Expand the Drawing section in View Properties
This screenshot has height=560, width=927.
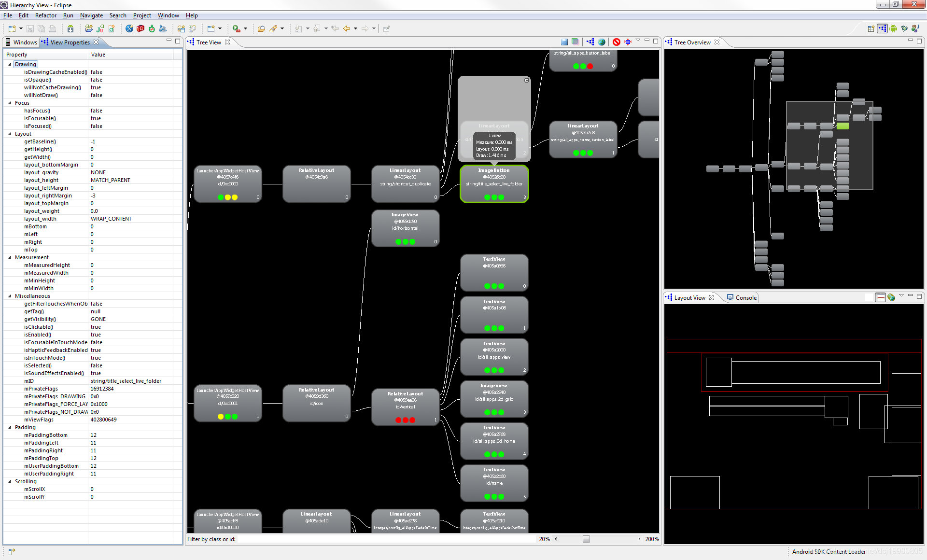11,64
